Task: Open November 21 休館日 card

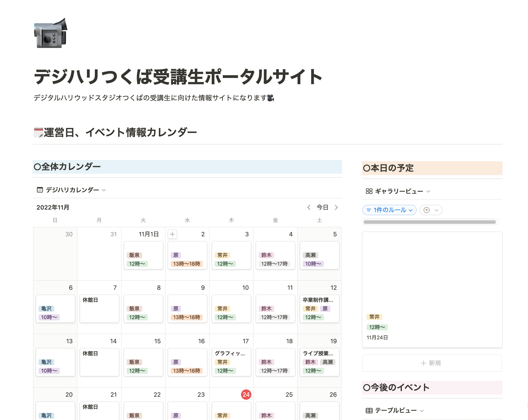Action: click(x=99, y=411)
